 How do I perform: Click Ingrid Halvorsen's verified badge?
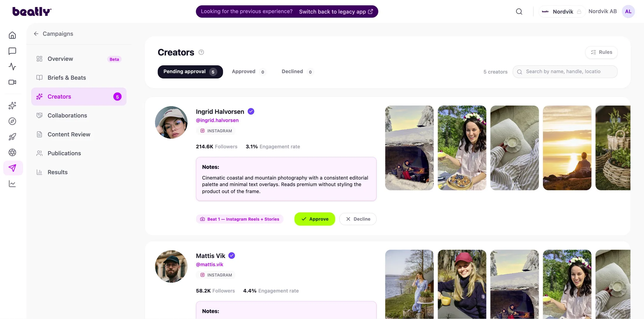click(x=251, y=111)
